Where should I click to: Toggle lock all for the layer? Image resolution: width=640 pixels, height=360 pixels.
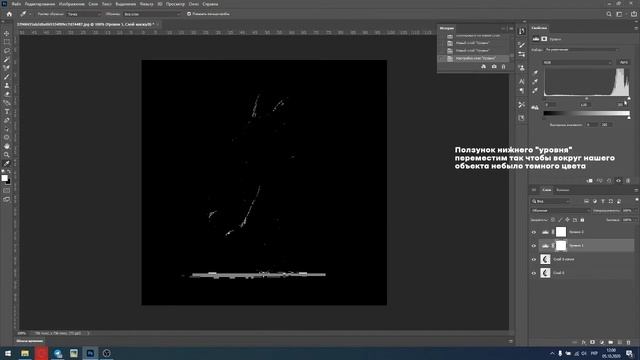(x=582, y=220)
